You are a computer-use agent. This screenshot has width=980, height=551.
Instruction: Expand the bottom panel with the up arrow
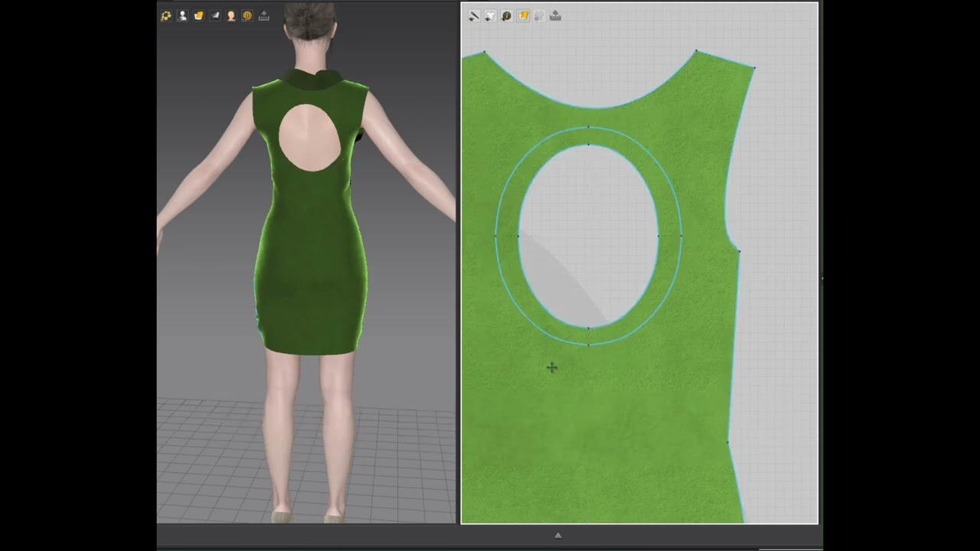coord(558,536)
